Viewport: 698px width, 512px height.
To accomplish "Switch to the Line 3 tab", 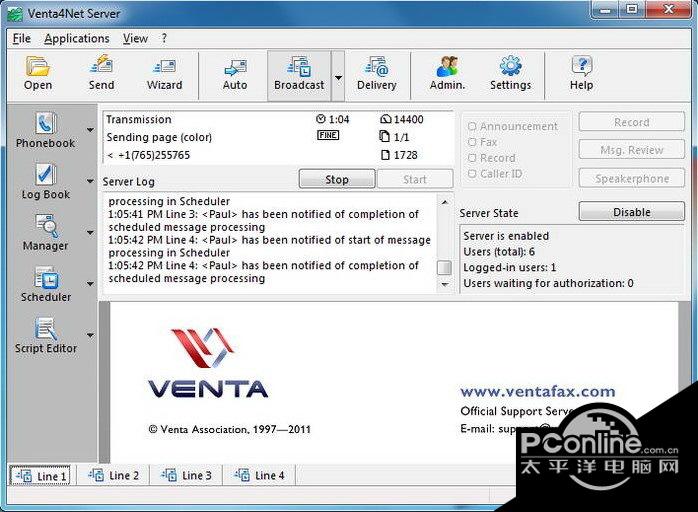I will (x=186, y=475).
